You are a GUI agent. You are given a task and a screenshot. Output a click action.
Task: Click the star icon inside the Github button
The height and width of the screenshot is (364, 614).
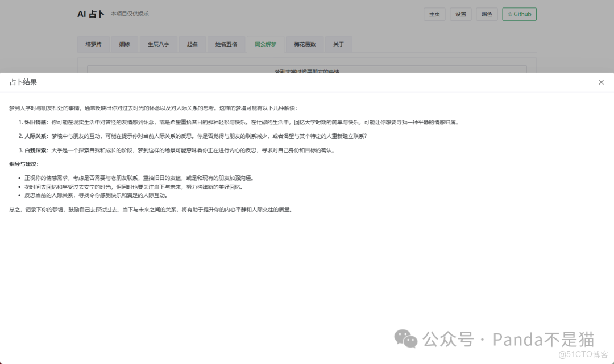pos(509,14)
